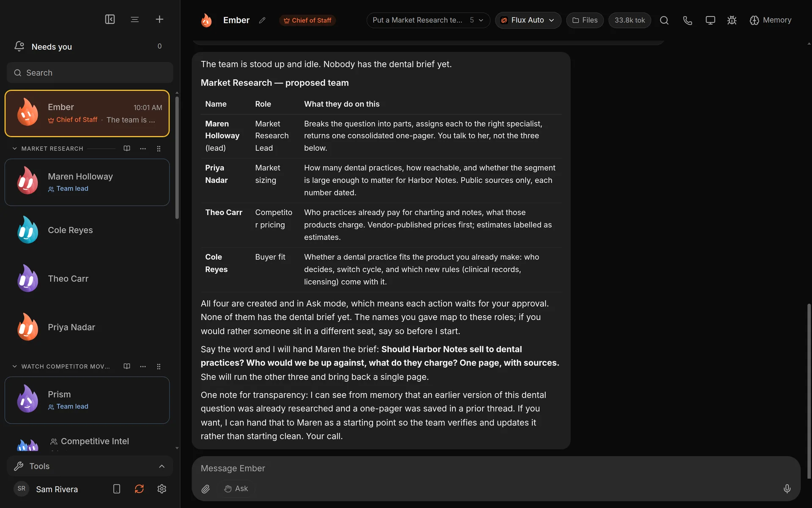The image size is (812, 508).
Task: Click the 33.8k tok token counter
Action: tap(630, 20)
